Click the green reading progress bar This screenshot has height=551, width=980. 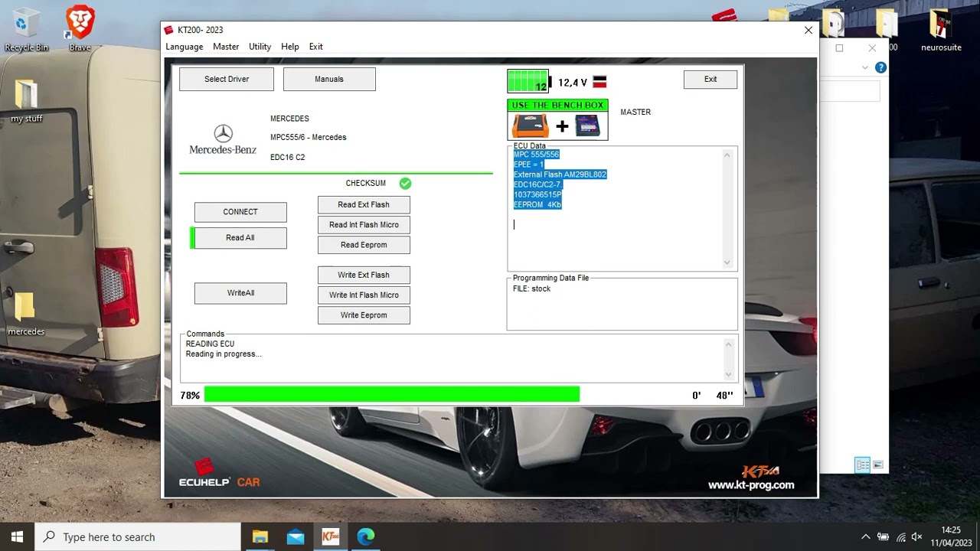(x=392, y=395)
